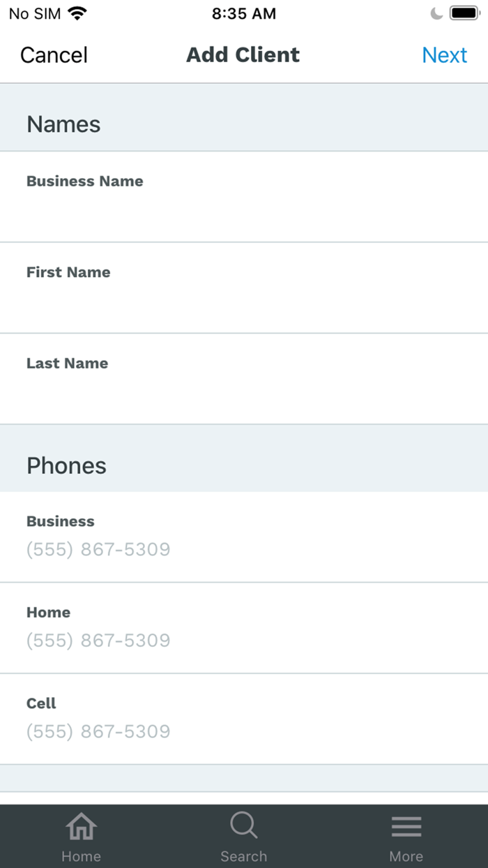The image size is (488, 868).
Task: Open the More menu
Action: [406, 834]
